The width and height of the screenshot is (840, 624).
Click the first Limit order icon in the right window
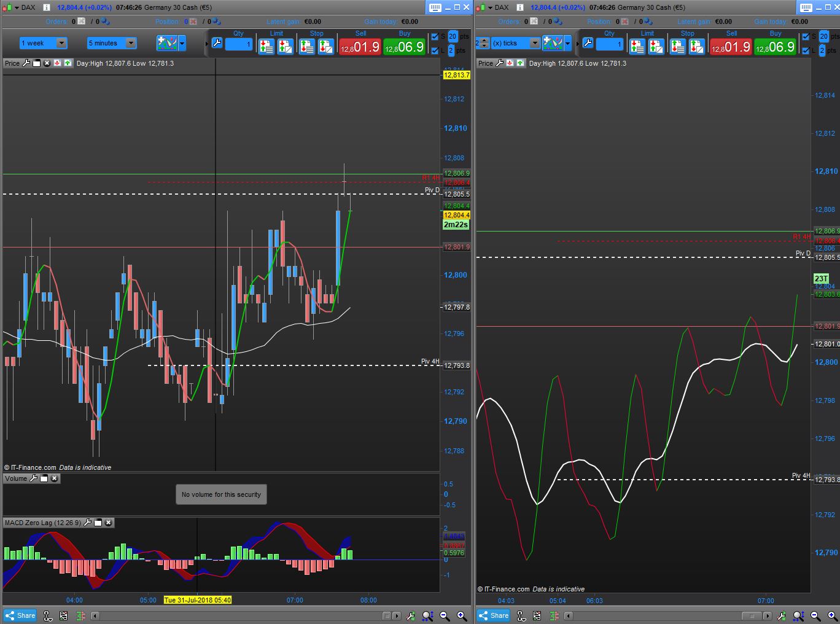coord(637,46)
